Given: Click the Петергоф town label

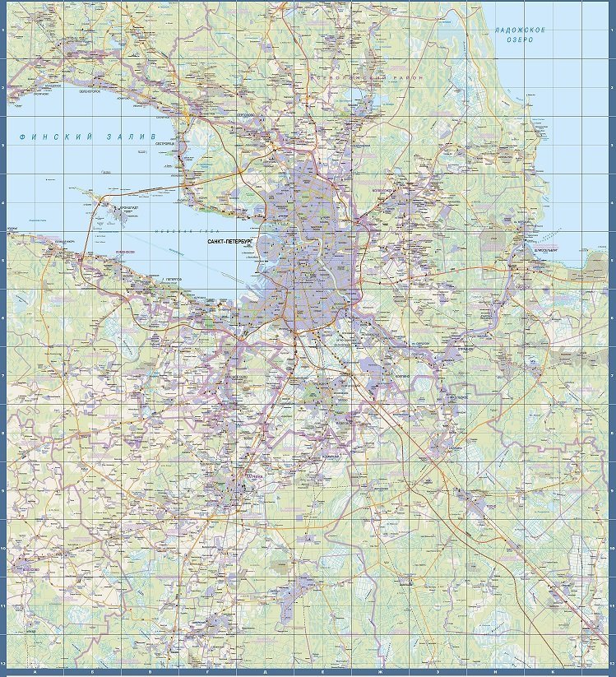Looking at the screenshot, I should click(172, 280).
